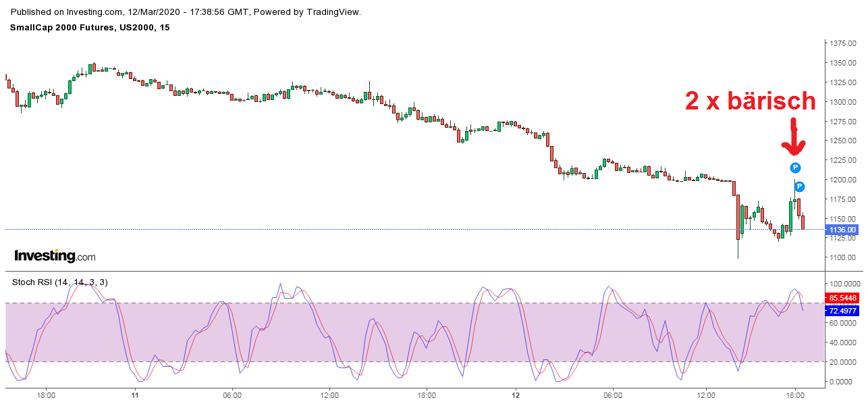Select the Investing.com watermark logo

coord(54,255)
